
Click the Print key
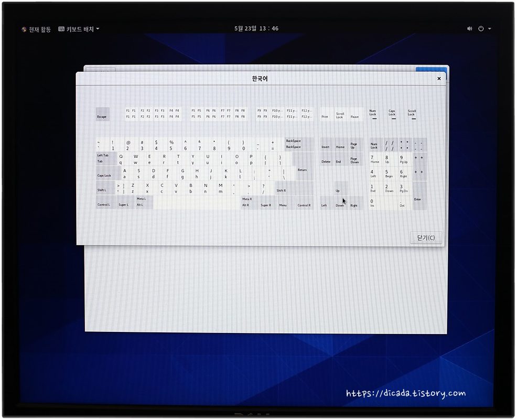(x=326, y=114)
